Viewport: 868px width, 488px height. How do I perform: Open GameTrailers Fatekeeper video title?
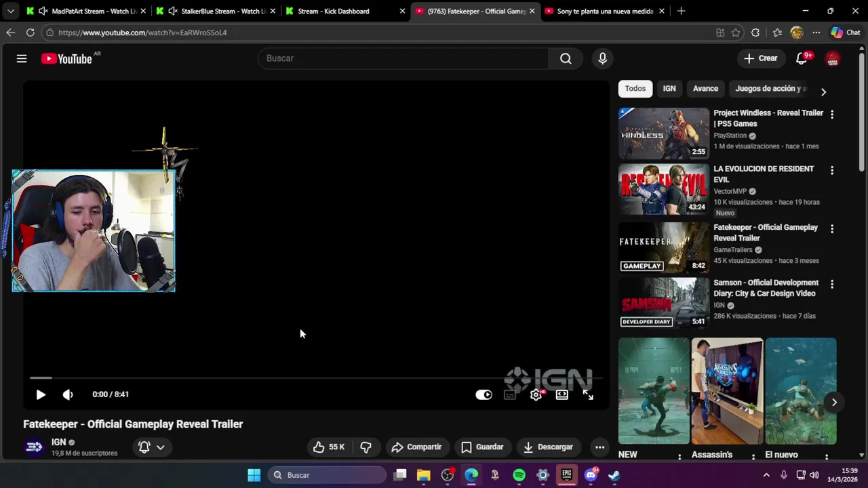tap(766, 232)
